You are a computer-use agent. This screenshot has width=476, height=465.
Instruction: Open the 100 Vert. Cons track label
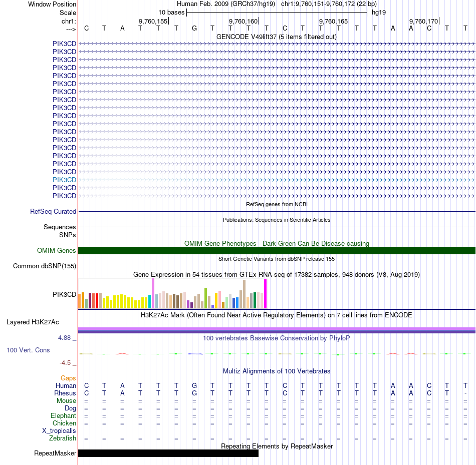tap(28, 350)
